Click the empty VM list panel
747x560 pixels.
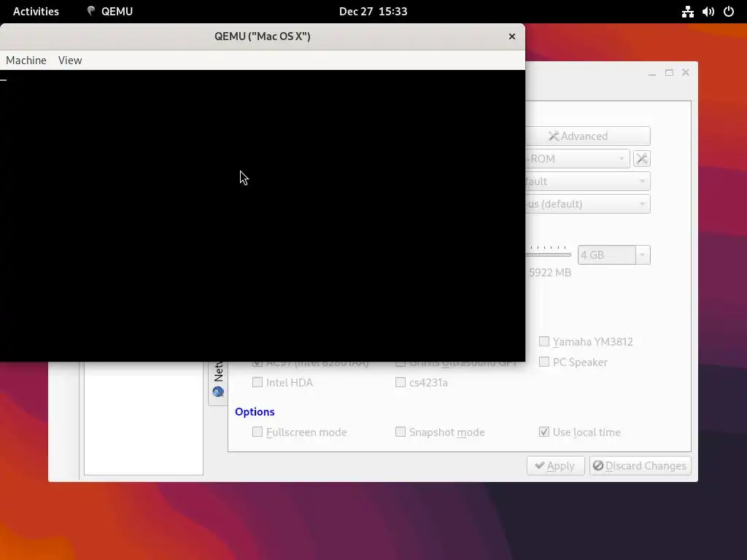tap(144, 418)
